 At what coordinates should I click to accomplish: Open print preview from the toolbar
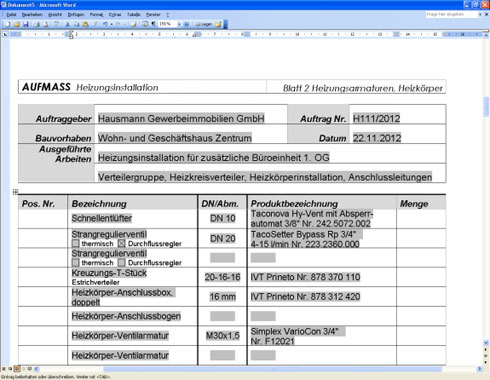45,24
